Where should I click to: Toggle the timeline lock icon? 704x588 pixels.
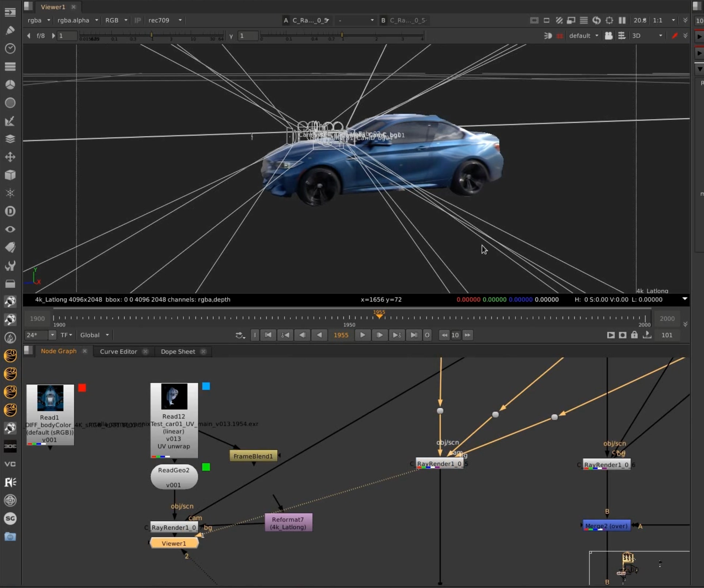(634, 335)
